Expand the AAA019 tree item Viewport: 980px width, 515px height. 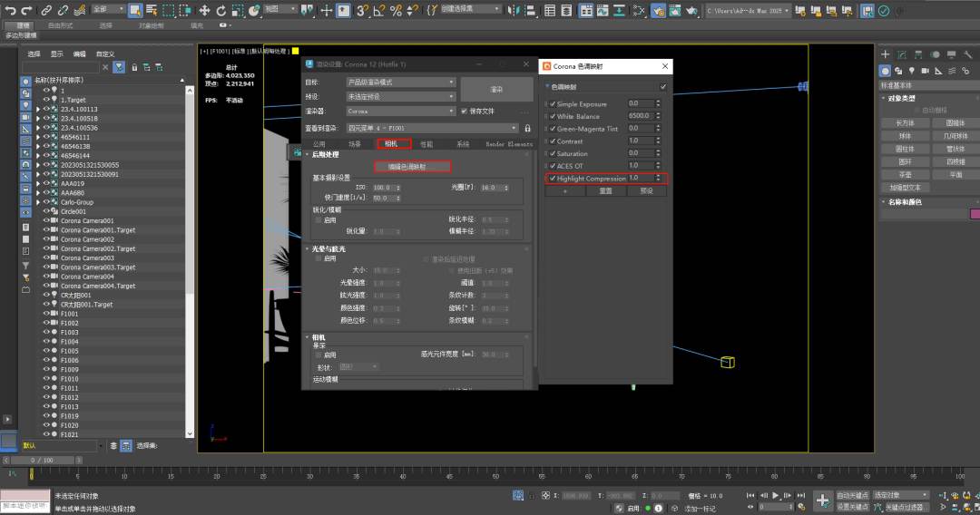coord(38,183)
